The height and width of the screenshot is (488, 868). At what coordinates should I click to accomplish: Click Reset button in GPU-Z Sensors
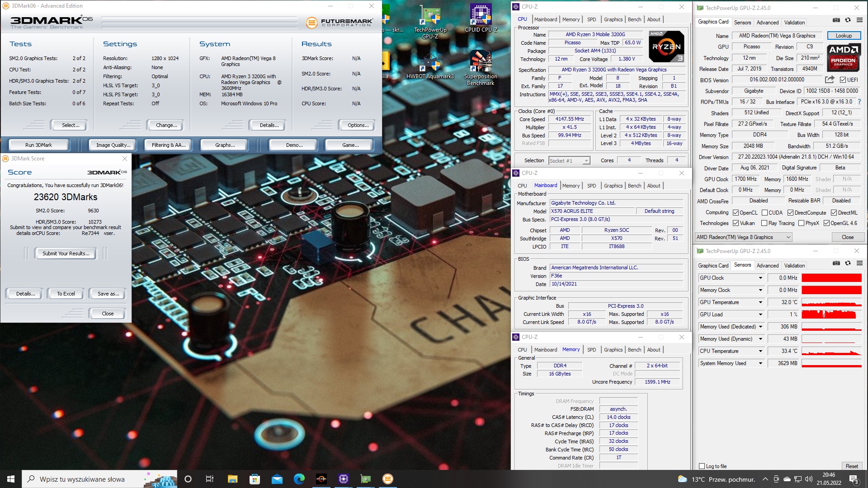click(x=852, y=466)
